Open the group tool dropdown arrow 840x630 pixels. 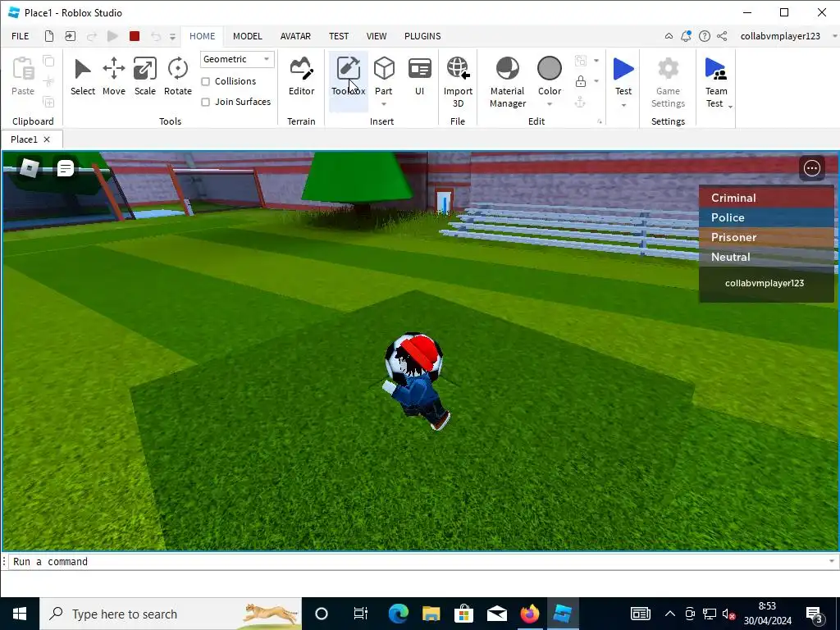click(596, 61)
